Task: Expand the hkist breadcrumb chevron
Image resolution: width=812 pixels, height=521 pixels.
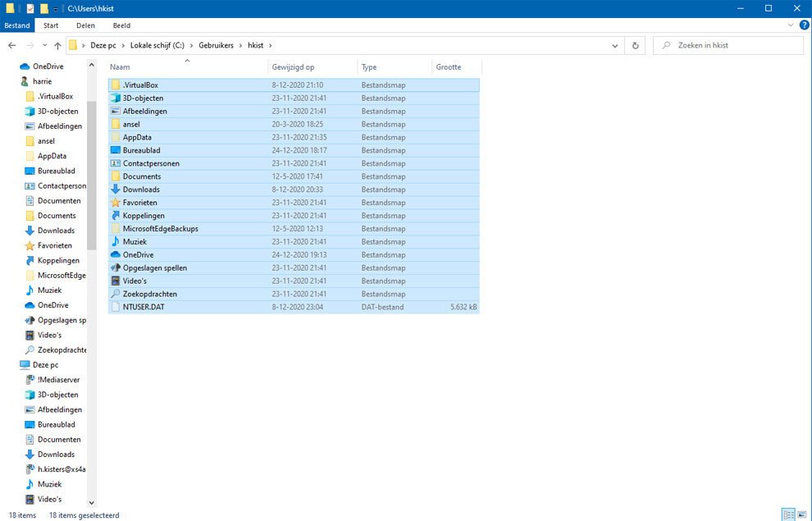Action: click(271, 46)
